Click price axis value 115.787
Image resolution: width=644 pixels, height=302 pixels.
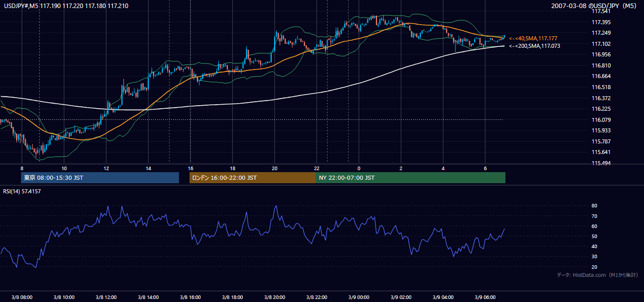(x=601, y=141)
